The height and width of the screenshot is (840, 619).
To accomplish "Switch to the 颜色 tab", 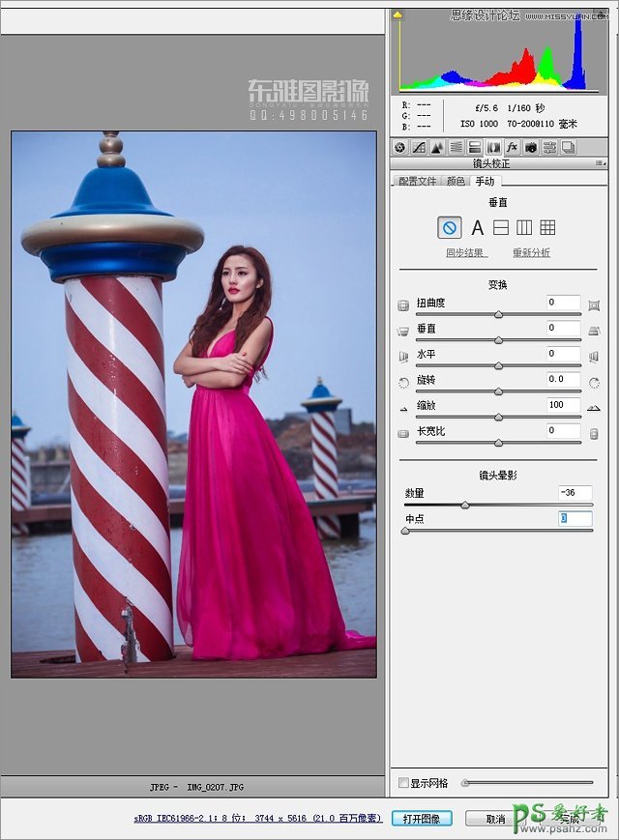I will (455, 181).
